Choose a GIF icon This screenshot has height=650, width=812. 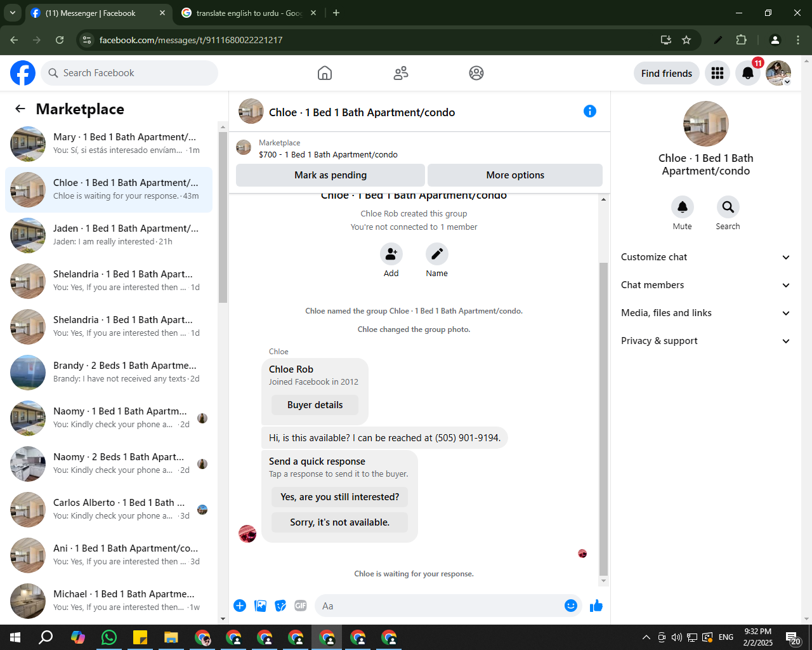point(301,606)
